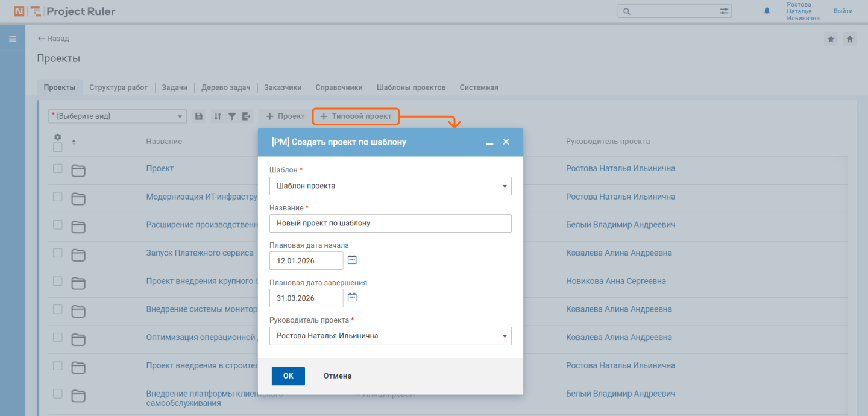Go to home page icon
This screenshot has height=416, width=868.
[849, 39]
